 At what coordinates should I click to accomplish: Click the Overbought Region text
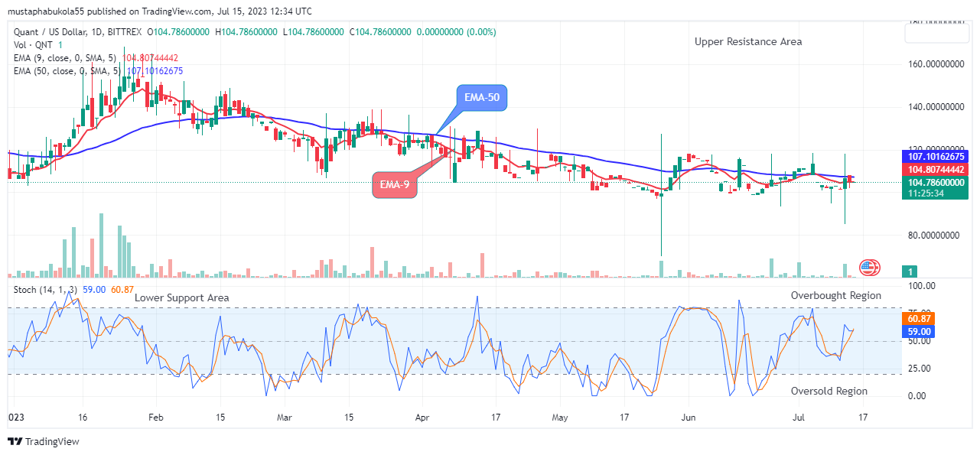tap(836, 295)
